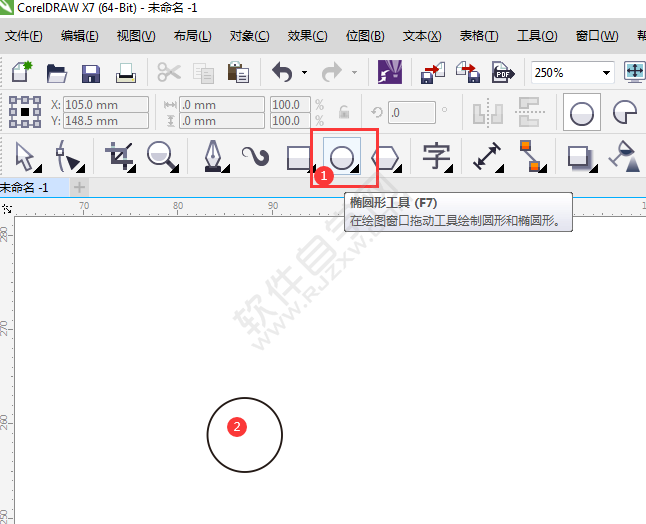
Task: Open the 文本(X) menu
Action: (x=422, y=36)
